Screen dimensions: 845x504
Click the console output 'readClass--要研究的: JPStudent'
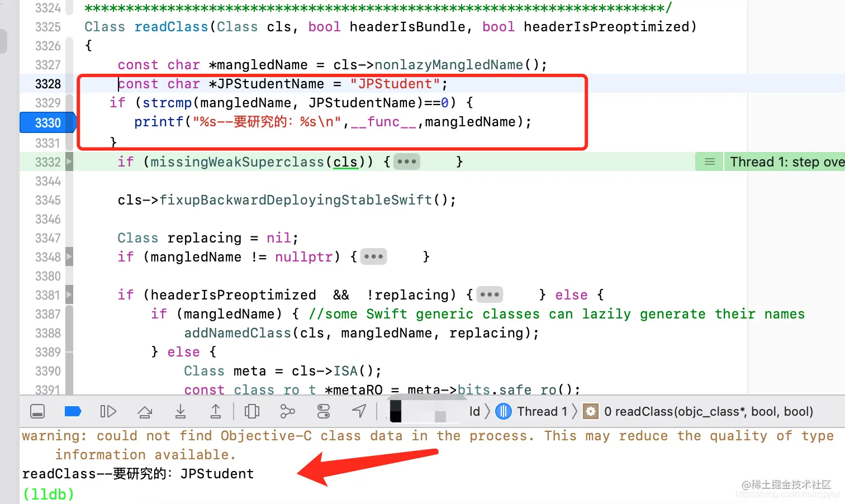click(x=138, y=474)
